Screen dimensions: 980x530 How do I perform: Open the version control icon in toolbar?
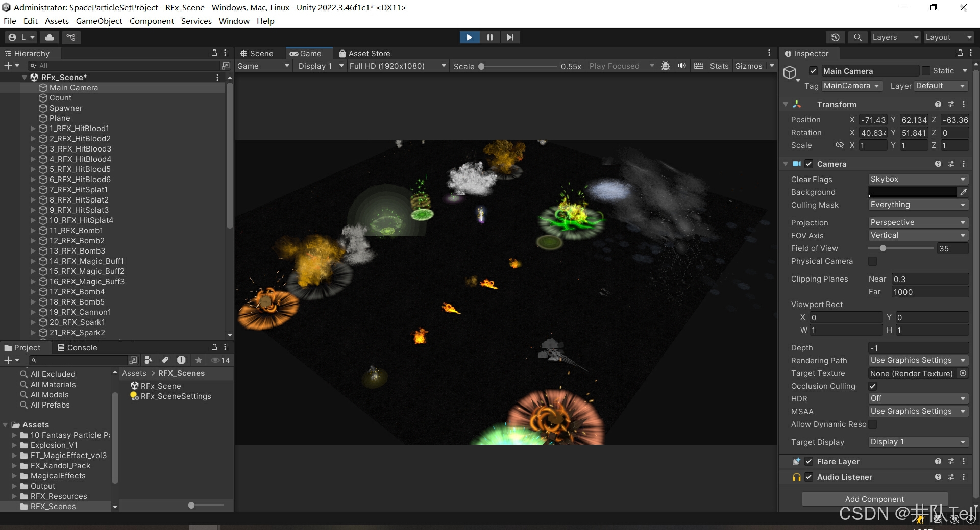71,37
